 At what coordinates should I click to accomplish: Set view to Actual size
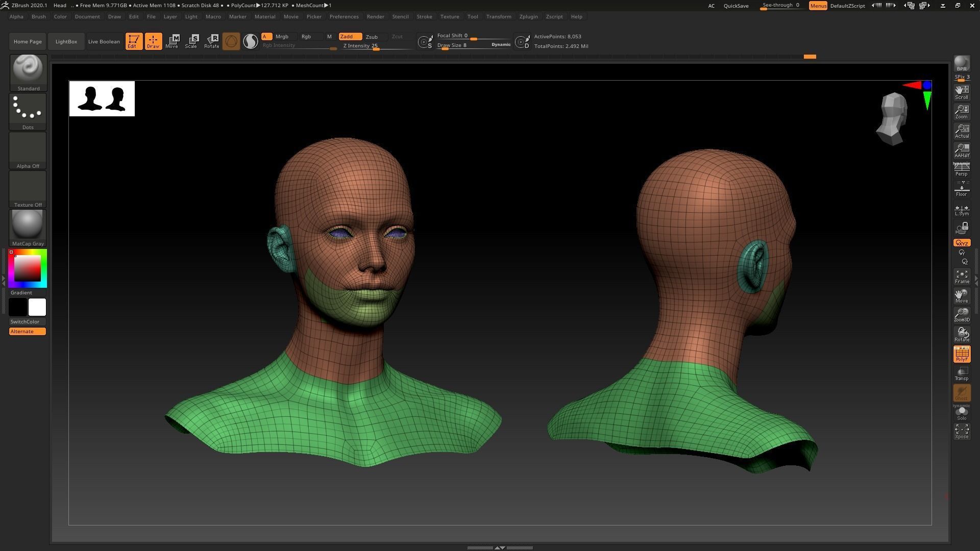pyautogui.click(x=962, y=131)
